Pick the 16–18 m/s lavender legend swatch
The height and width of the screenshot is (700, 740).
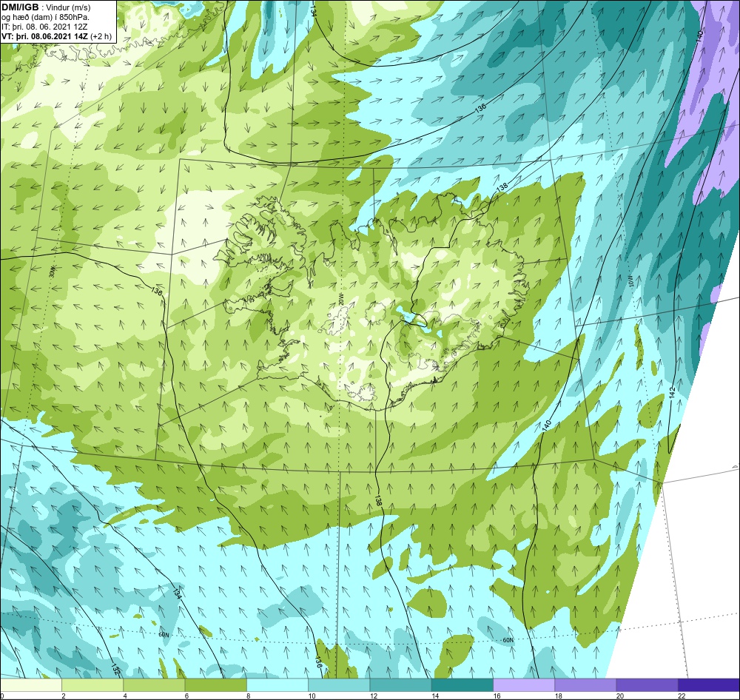click(x=524, y=684)
